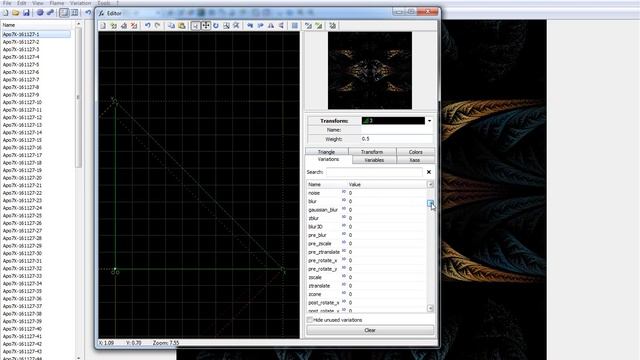Open the Flame menu

(57, 3)
